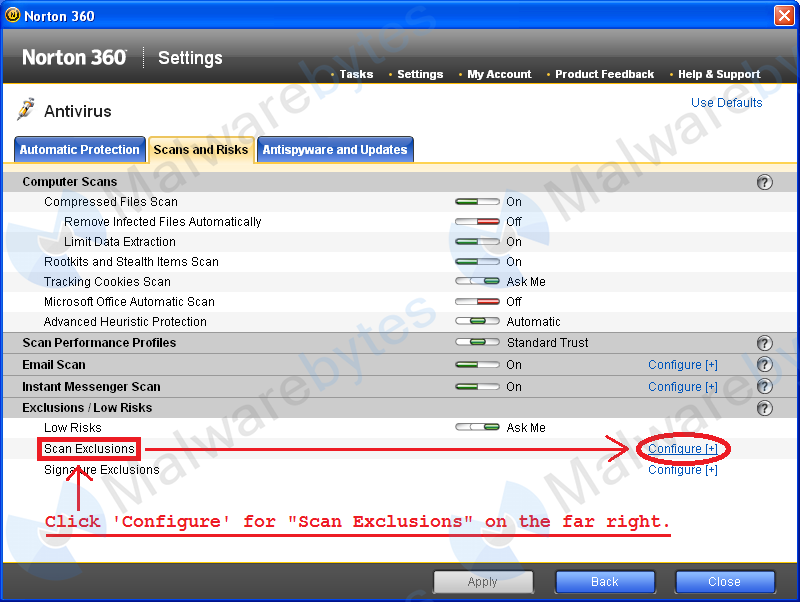This screenshot has width=800, height=602.
Task: Adjust Tracking Cookies Scan slider
Action: tap(477, 281)
